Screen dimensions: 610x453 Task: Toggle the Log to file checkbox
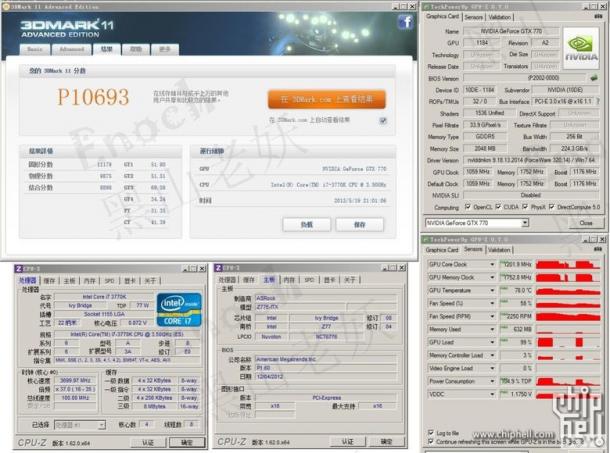(431, 433)
